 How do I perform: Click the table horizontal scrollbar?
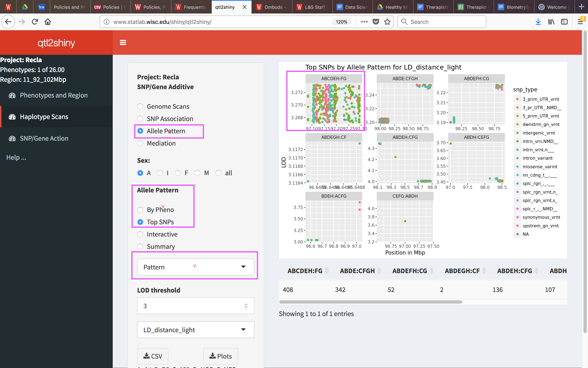click(x=371, y=302)
